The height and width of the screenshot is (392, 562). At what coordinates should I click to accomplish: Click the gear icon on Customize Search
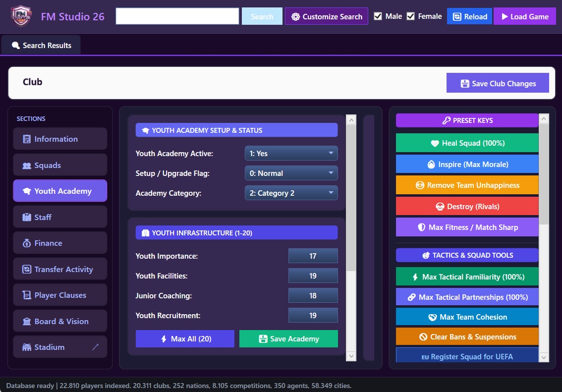295,17
